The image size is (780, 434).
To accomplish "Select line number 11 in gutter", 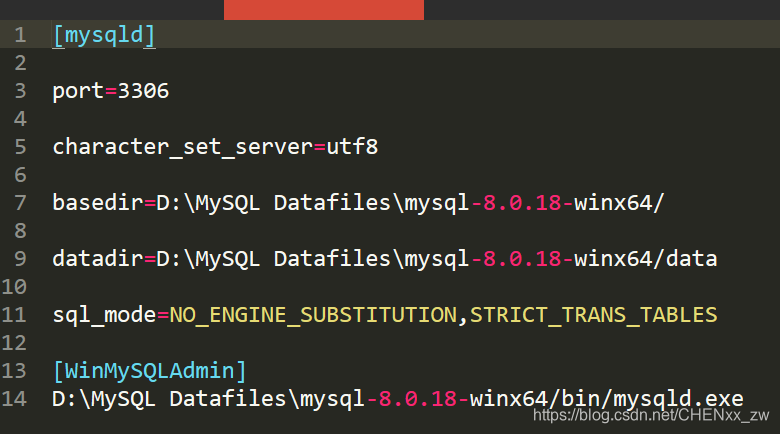I will click(14, 315).
